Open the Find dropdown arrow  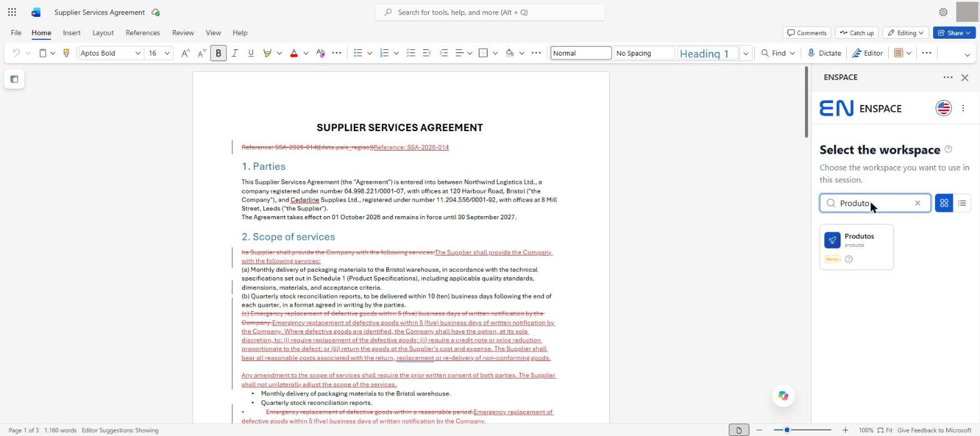(792, 53)
